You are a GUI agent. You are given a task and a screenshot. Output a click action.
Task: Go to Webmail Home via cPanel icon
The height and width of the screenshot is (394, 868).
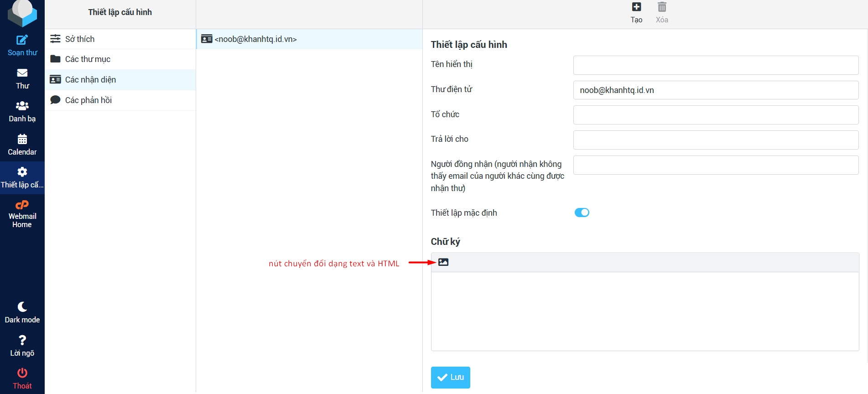coord(22,206)
